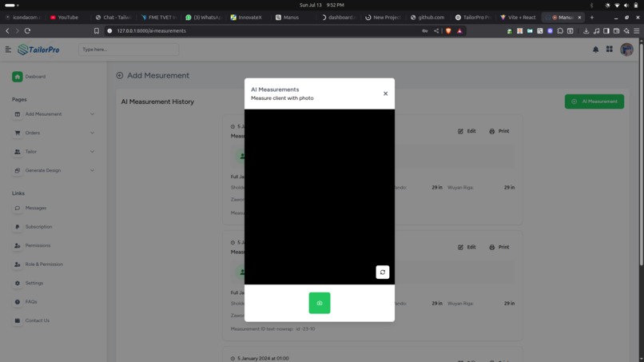This screenshot has width=644, height=362.
Task: Open notifications bell icon
Action: (x=595, y=50)
